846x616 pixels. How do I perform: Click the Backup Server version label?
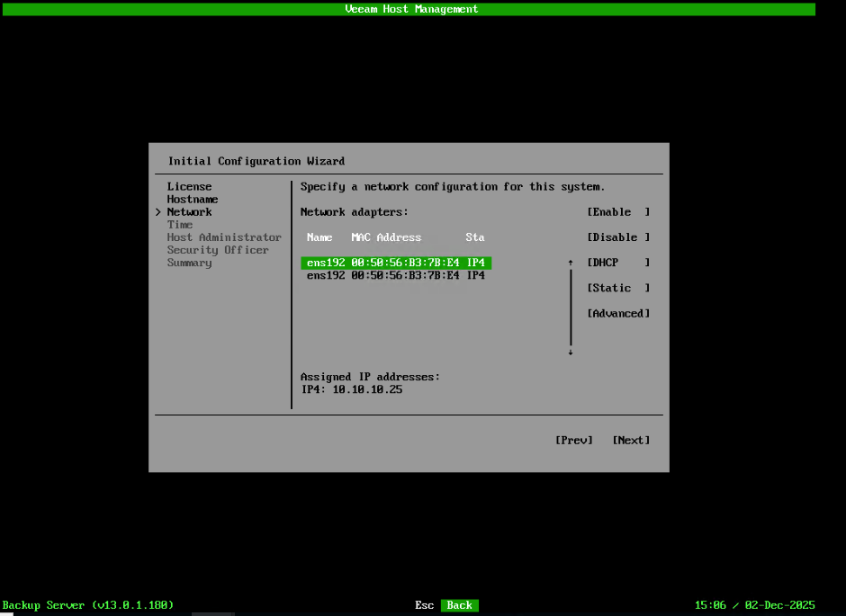pyautogui.click(x=87, y=604)
